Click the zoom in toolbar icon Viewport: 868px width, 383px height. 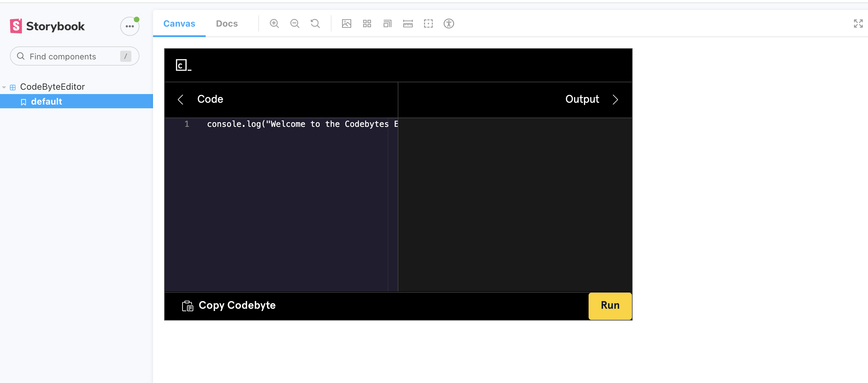point(274,24)
